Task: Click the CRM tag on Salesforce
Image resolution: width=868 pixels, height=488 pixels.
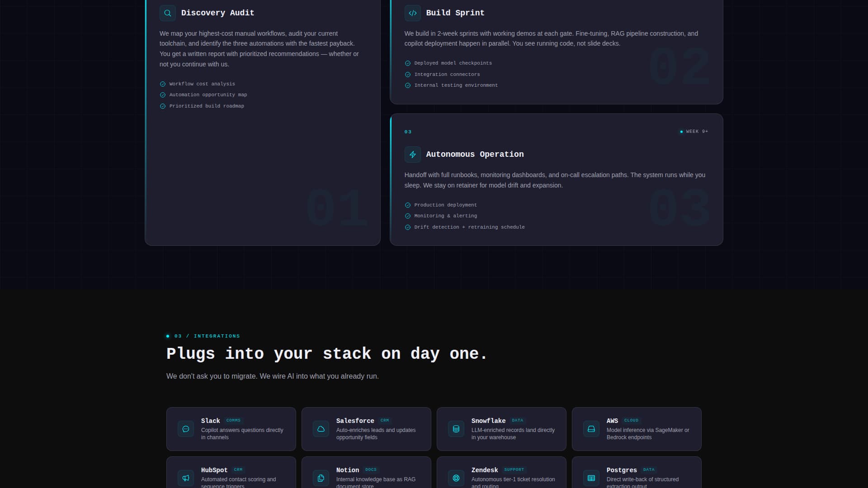Action: click(385, 420)
